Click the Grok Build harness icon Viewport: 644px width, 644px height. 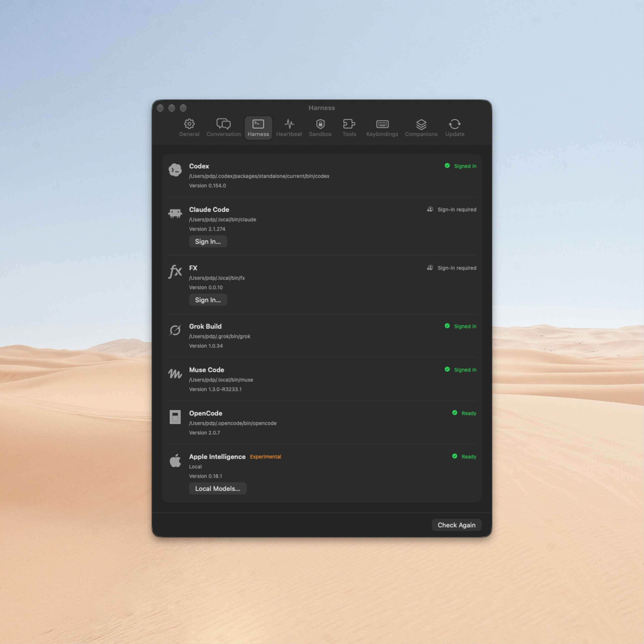(x=175, y=330)
